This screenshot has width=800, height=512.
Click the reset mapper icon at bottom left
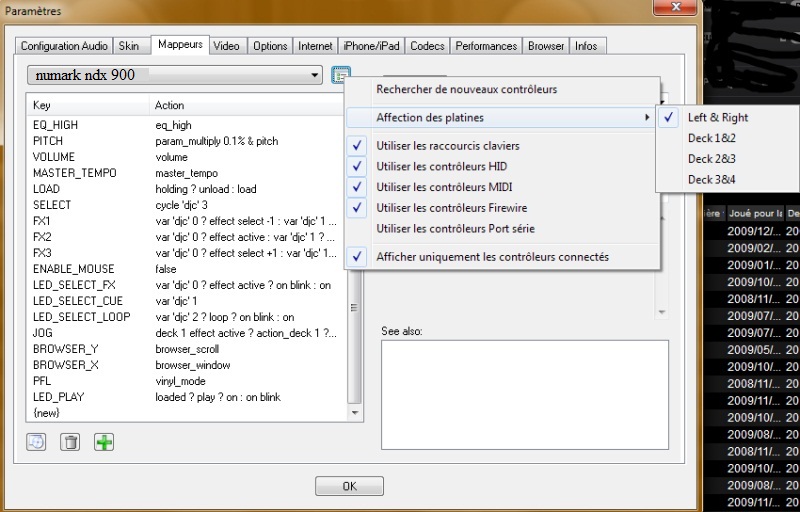tap(37, 442)
